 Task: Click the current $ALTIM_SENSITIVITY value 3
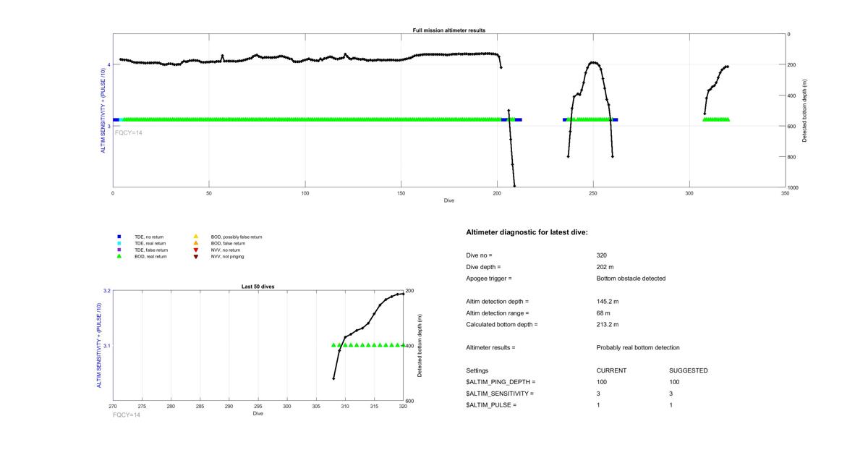pyautogui.click(x=599, y=394)
